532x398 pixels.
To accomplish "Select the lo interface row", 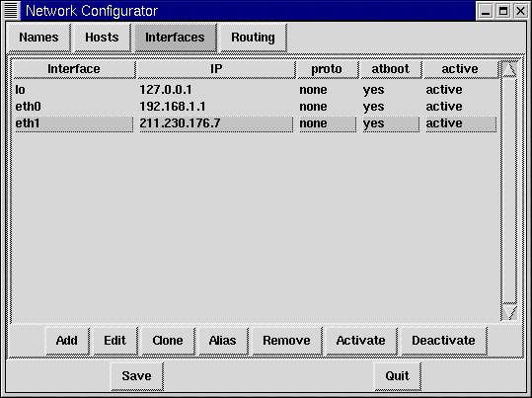I will pyautogui.click(x=256, y=90).
